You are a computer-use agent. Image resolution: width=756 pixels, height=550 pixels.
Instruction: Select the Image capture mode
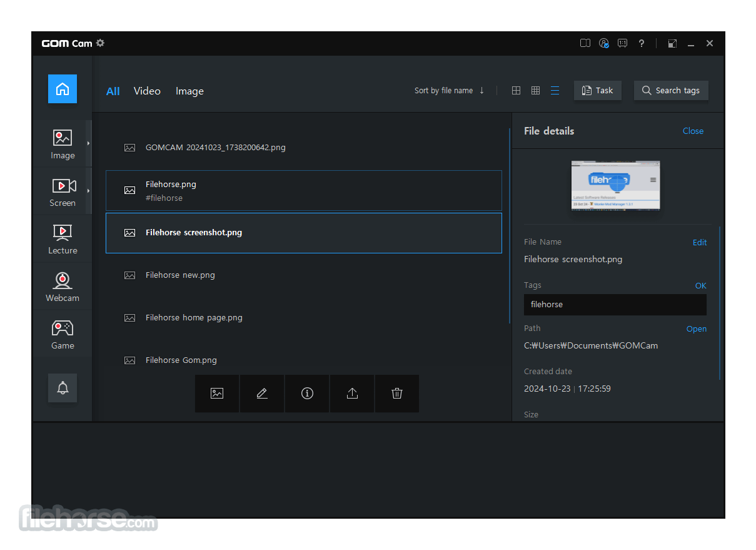point(63,144)
